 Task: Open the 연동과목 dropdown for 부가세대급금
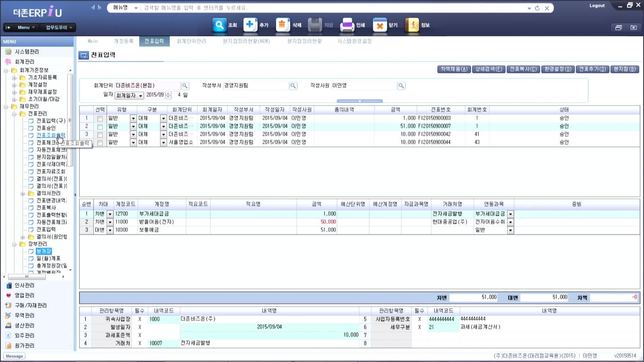(511, 214)
